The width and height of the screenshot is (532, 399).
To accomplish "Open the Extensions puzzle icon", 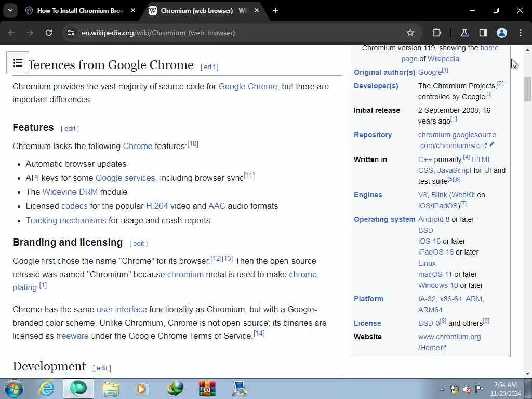I will pyautogui.click(x=436, y=33).
